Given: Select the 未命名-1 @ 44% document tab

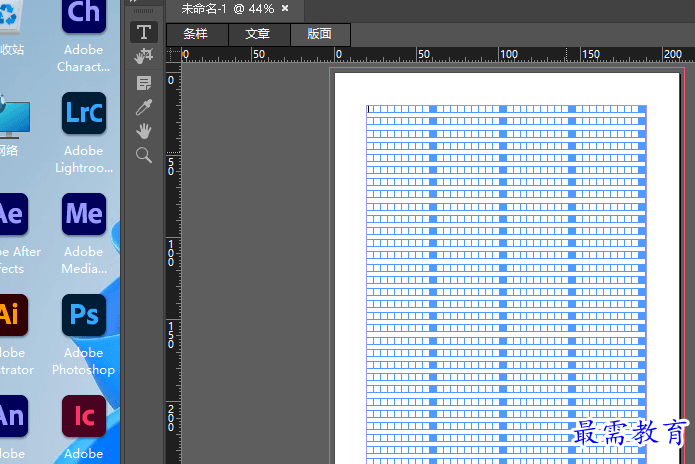Looking at the screenshot, I should [x=235, y=9].
